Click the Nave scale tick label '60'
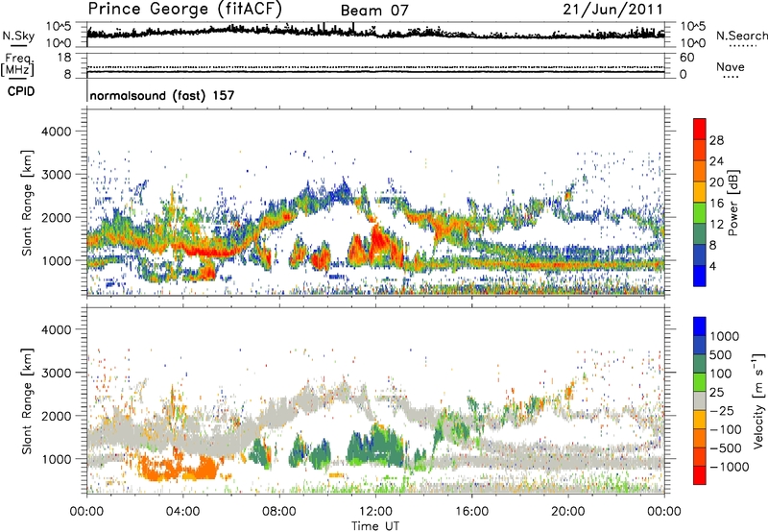 point(686,58)
